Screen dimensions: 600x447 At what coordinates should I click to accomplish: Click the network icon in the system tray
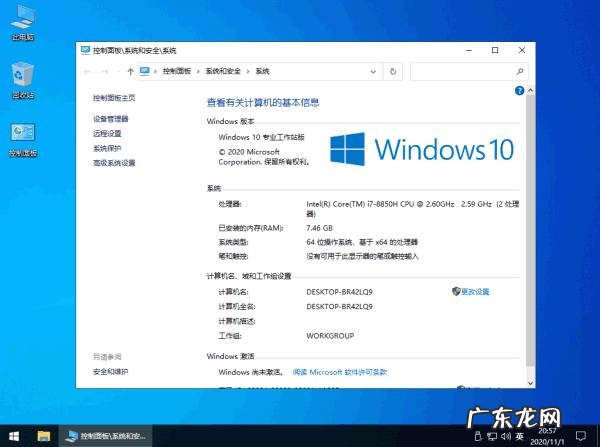(492, 436)
